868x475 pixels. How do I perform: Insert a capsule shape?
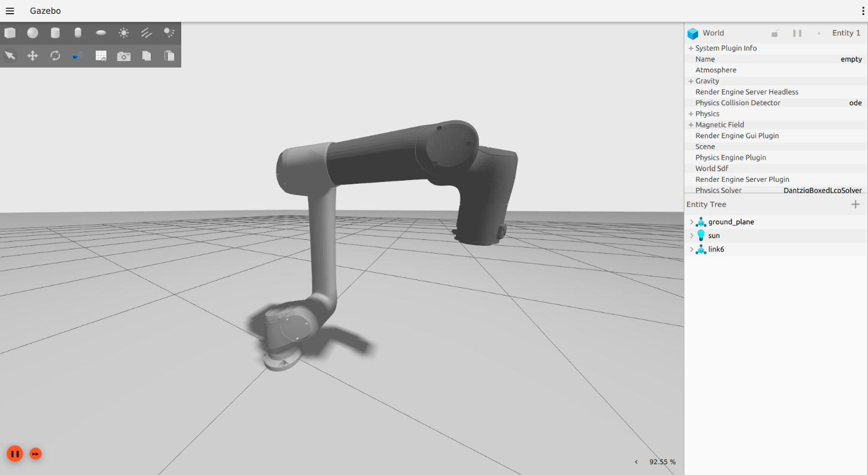78,33
